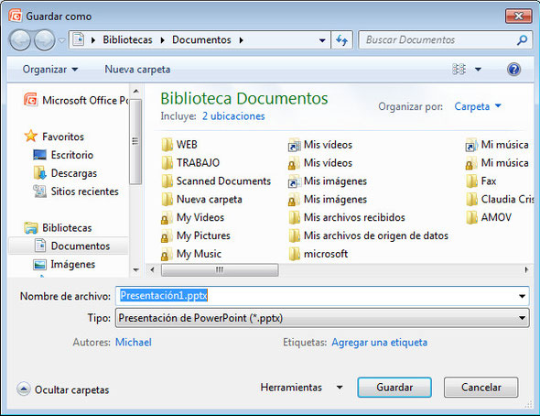This screenshot has height=420, width=541.
Task: Click the Guardar button
Action: (x=394, y=387)
